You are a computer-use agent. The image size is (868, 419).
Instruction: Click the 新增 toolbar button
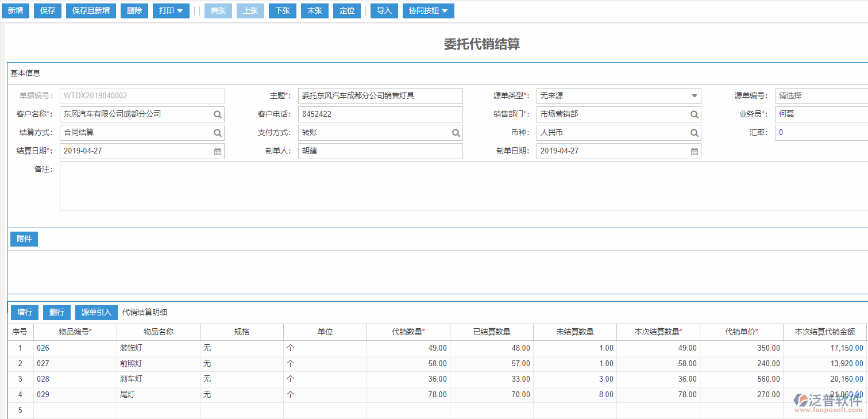(x=16, y=11)
